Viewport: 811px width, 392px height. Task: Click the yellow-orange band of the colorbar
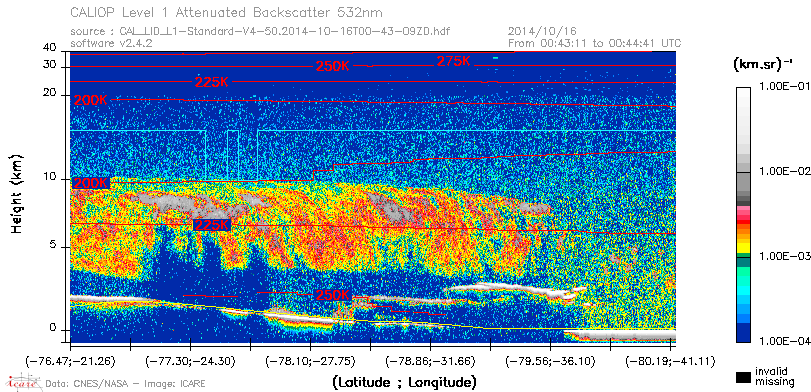tap(744, 240)
